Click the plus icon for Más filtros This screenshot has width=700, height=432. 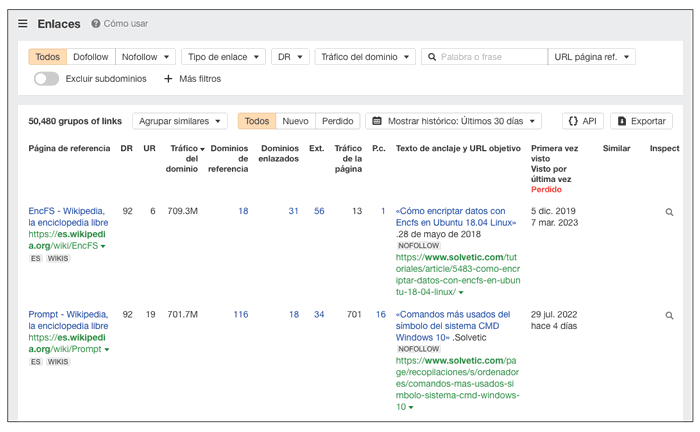pyautogui.click(x=168, y=78)
